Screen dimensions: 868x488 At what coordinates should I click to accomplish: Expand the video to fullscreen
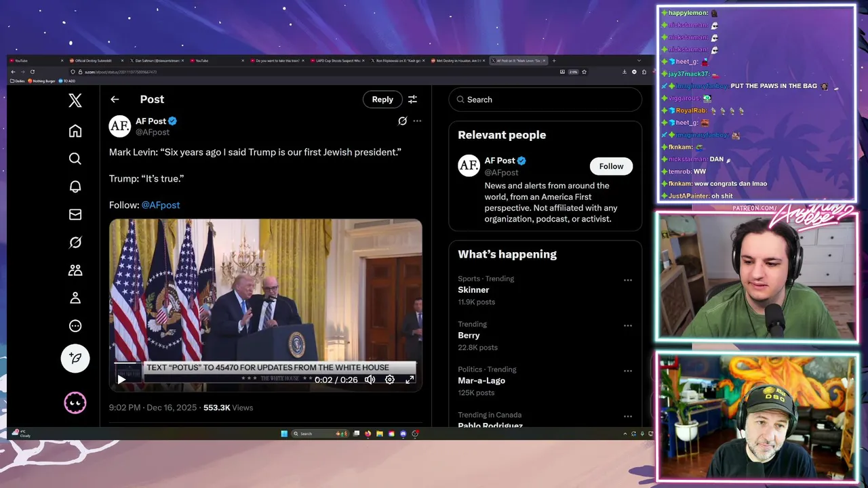click(x=410, y=380)
